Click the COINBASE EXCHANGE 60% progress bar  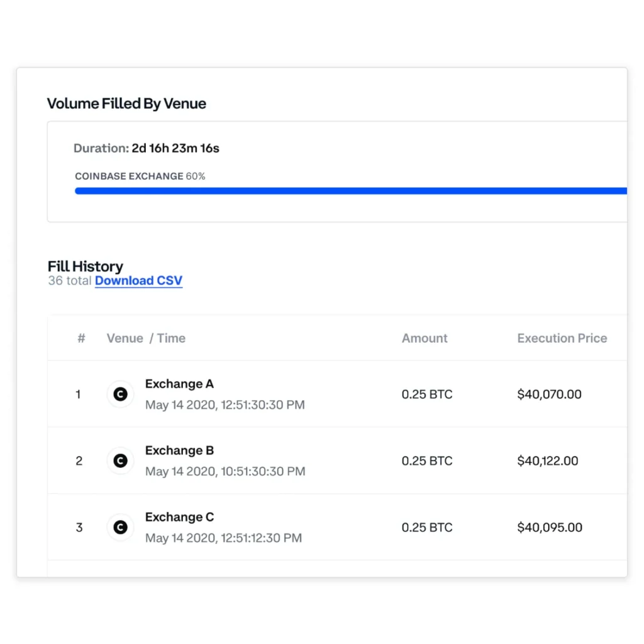(x=352, y=191)
